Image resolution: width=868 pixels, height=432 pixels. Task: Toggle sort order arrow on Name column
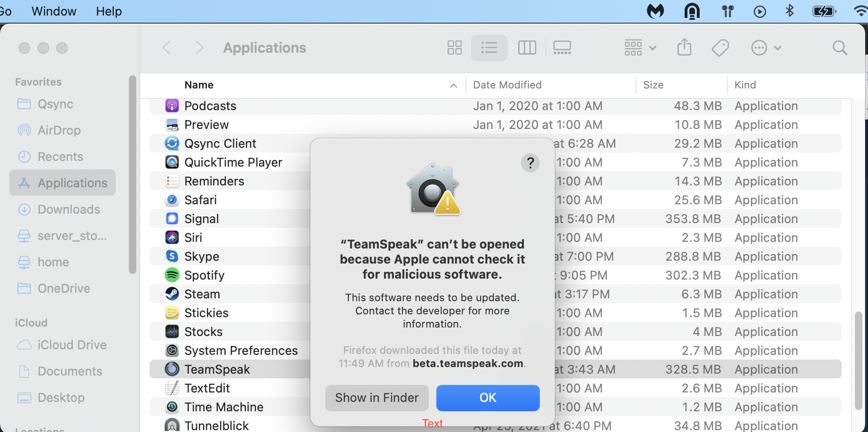tap(453, 85)
